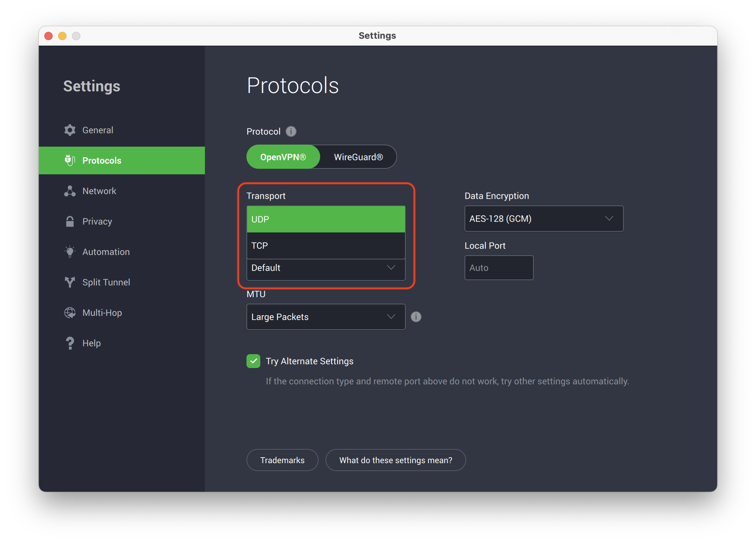The height and width of the screenshot is (543, 756).
Task: Open the Help section
Action: click(x=122, y=343)
